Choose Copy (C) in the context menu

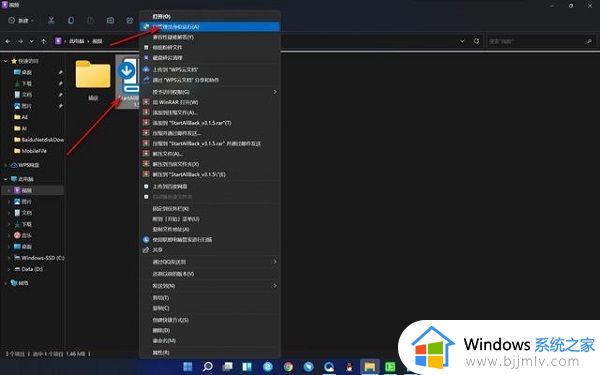(x=161, y=308)
